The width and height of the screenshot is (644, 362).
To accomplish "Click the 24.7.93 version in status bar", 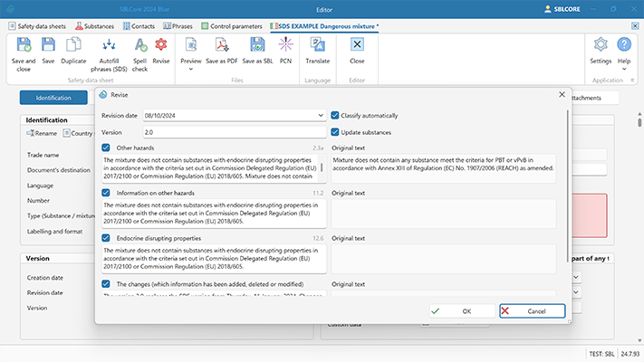I will coord(630,354).
